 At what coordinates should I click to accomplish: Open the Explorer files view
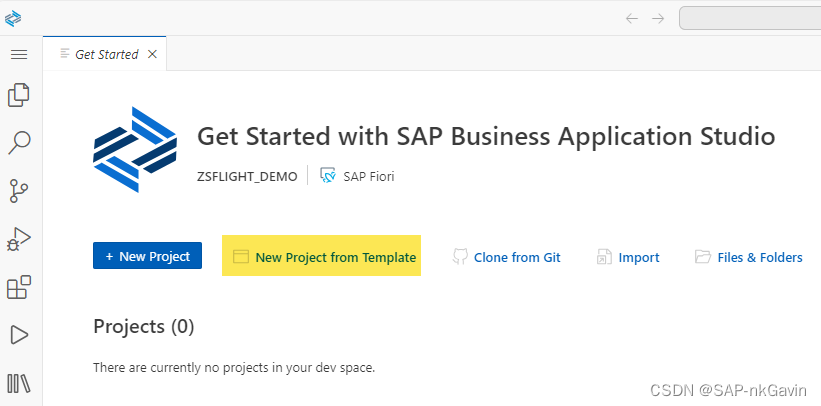coord(18,95)
